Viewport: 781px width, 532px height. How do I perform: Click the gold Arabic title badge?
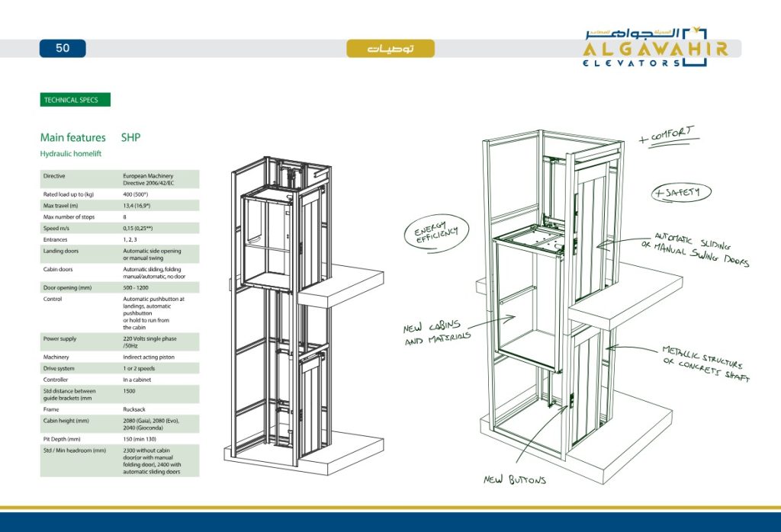[390, 49]
